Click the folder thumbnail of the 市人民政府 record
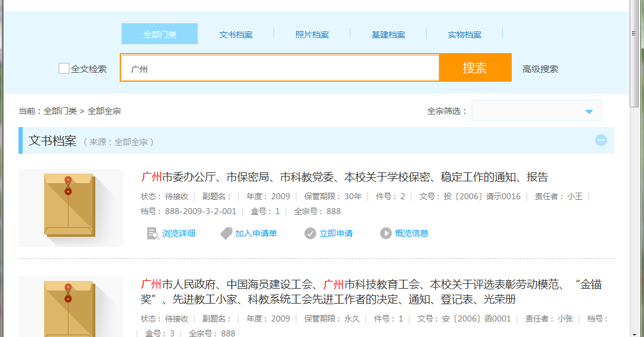 (71, 307)
